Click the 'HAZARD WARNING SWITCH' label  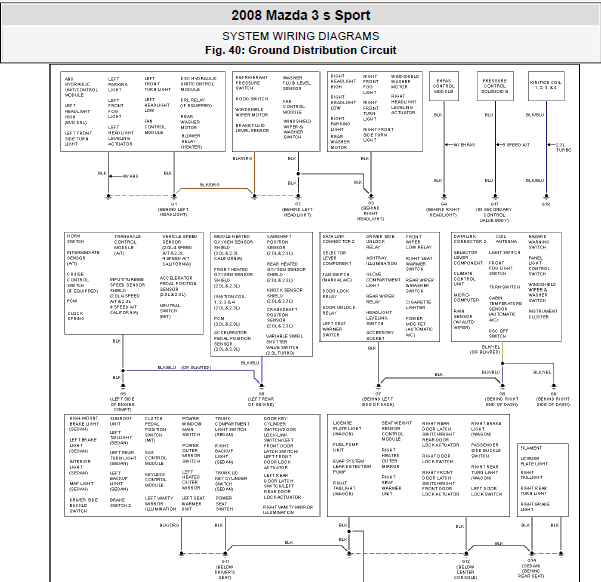pyautogui.click(x=539, y=242)
